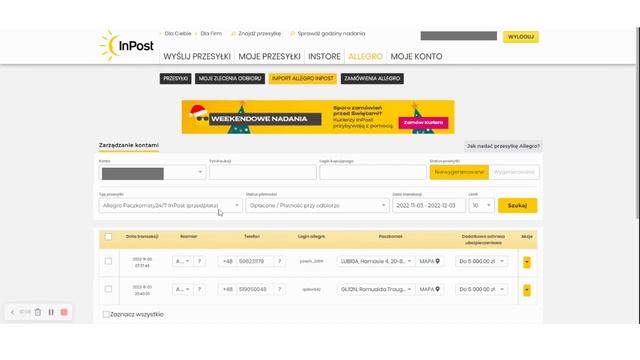
Task: Switch to IMPORT ALLEGRO INPOST subtab
Action: coord(302,78)
